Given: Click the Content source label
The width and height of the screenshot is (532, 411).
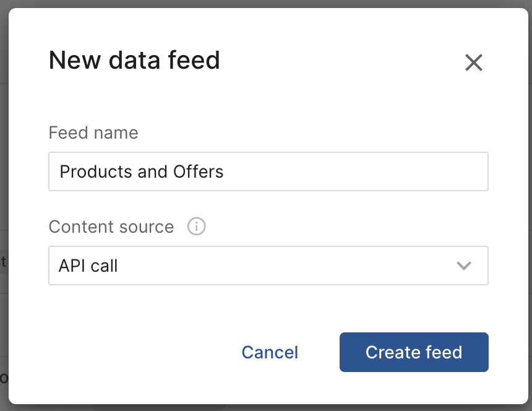Looking at the screenshot, I should click(111, 227).
